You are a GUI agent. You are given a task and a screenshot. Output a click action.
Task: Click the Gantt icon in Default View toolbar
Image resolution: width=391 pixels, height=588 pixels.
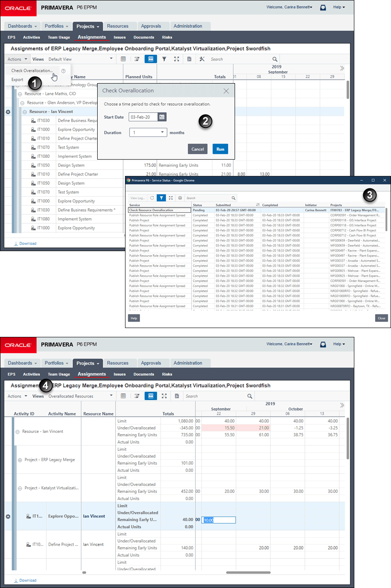(137, 59)
